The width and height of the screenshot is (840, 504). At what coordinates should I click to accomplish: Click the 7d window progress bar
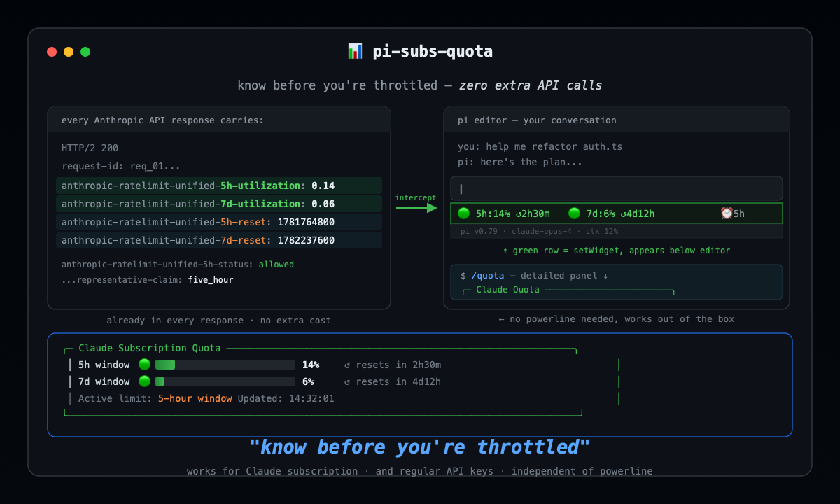[225, 381]
